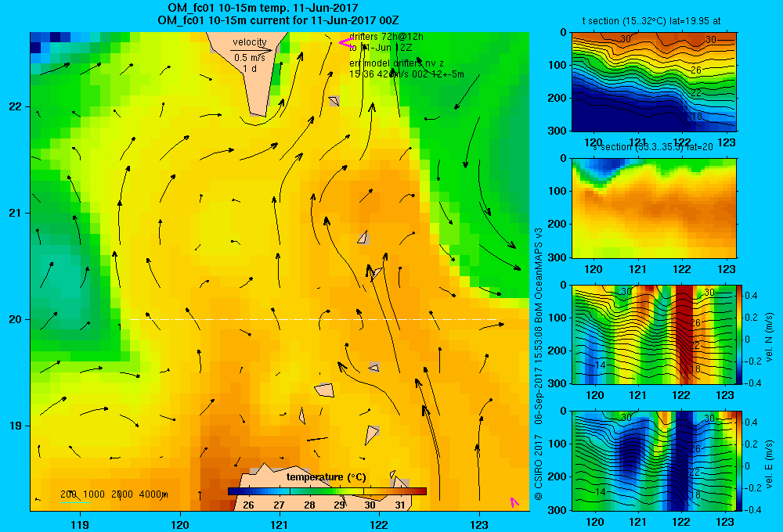
Task: Click the subtitle 'OM_fc01 10-15m current for 11-Jun-2017 00Z'
Action: (278, 20)
